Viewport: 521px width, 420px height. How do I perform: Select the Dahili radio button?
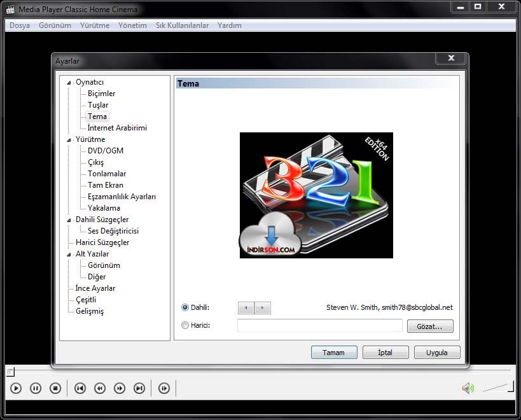coord(185,307)
